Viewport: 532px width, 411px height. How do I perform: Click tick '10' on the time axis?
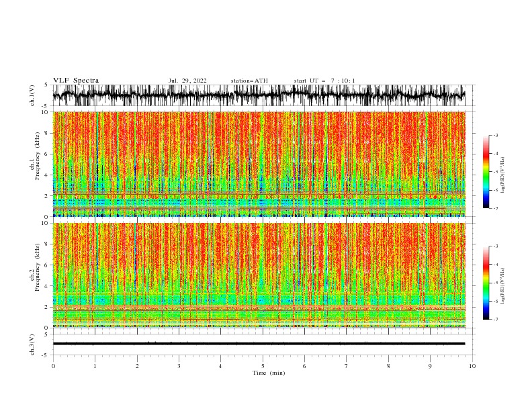pos(472,366)
